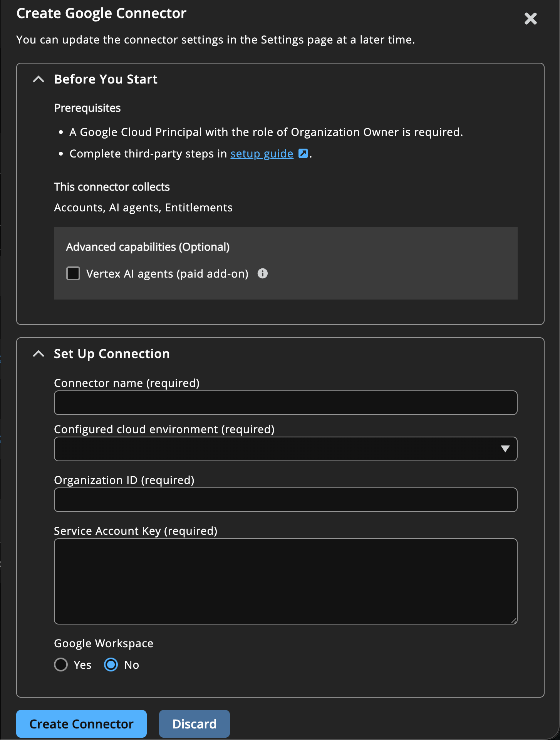The image size is (560, 740).
Task: Click the 'This connector collects' text
Action: (112, 187)
